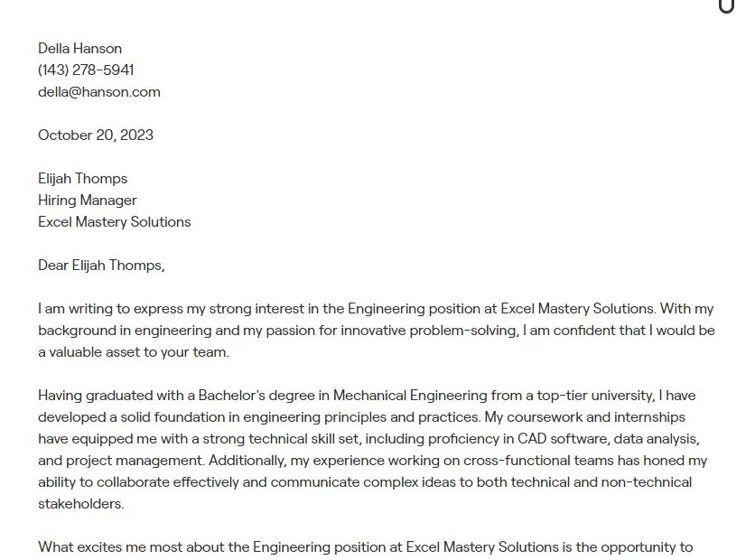The height and width of the screenshot is (560, 755).
Task: Click the date October 20, 2023
Action: (x=96, y=135)
